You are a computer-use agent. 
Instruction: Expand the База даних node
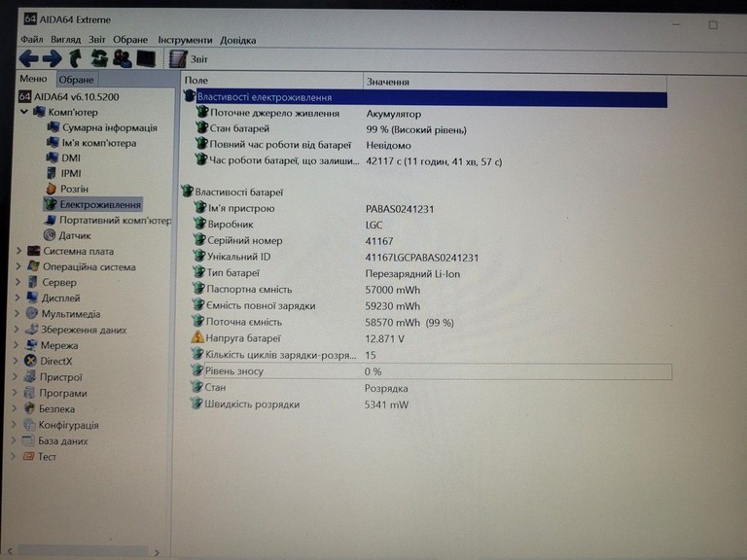pyautogui.click(x=14, y=440)
